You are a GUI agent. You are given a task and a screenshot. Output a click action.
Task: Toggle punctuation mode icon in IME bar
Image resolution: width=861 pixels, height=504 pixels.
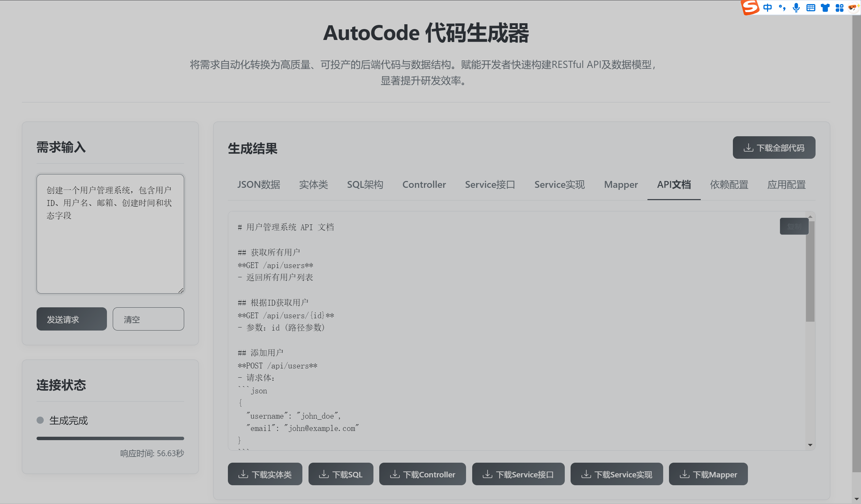coord(782,8)
